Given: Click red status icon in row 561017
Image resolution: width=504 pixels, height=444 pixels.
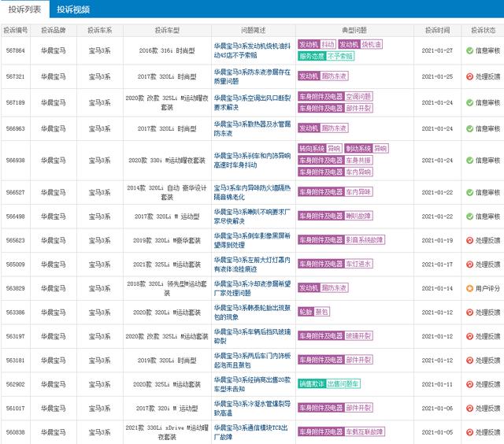Looking at the screenshot, I should click(x=469, y=408).
